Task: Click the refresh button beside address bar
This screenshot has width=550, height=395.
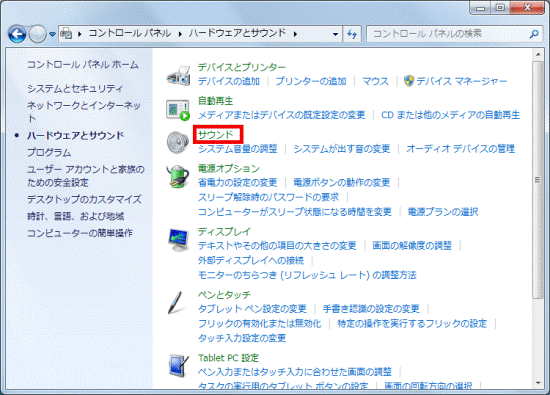Action: coord(352,34)
